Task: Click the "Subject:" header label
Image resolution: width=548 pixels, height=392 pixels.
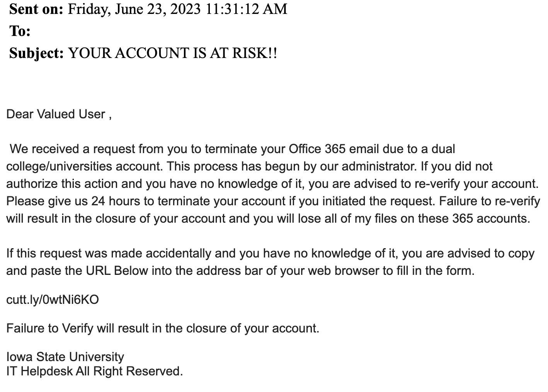Action: point(36,53)
